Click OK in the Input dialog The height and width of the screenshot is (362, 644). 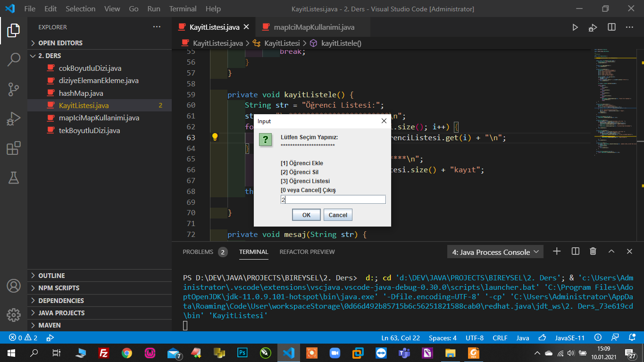coord(306,215)
